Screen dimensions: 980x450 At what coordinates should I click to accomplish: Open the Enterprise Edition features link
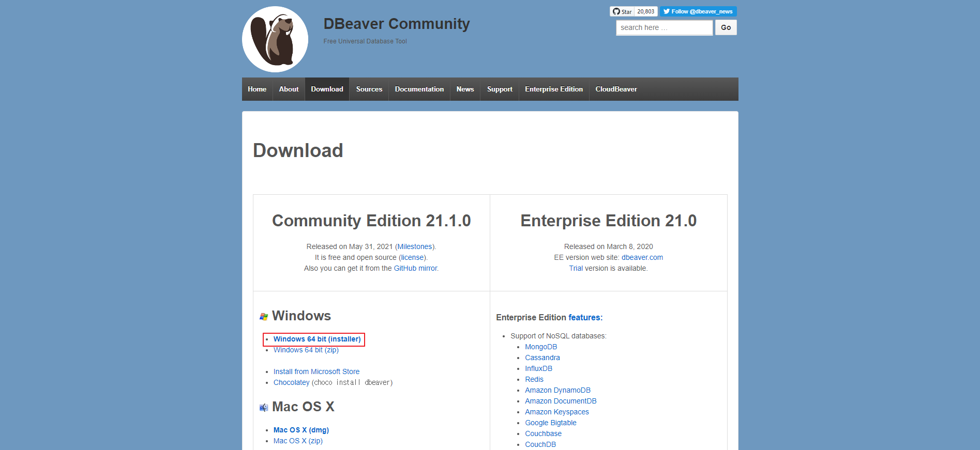point(584,317)
